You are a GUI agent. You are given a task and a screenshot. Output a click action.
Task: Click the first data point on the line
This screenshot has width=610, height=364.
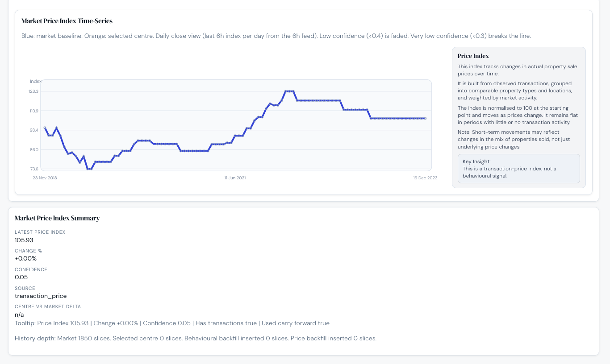click(45, 128)
